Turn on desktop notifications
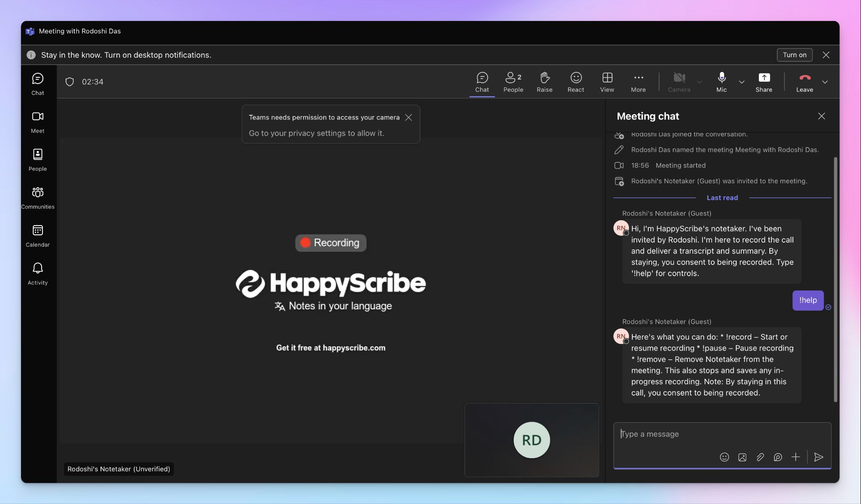 tap(795, 55)
